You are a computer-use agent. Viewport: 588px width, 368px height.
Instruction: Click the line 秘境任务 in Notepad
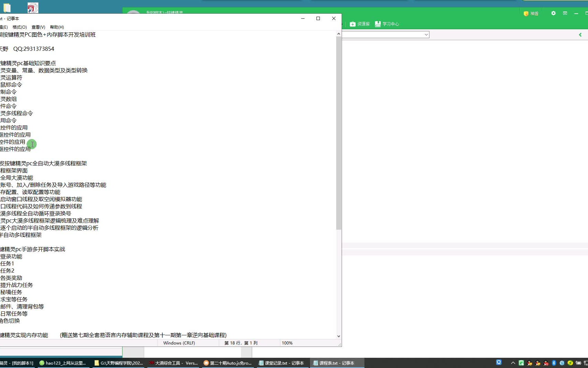point(11,292)
